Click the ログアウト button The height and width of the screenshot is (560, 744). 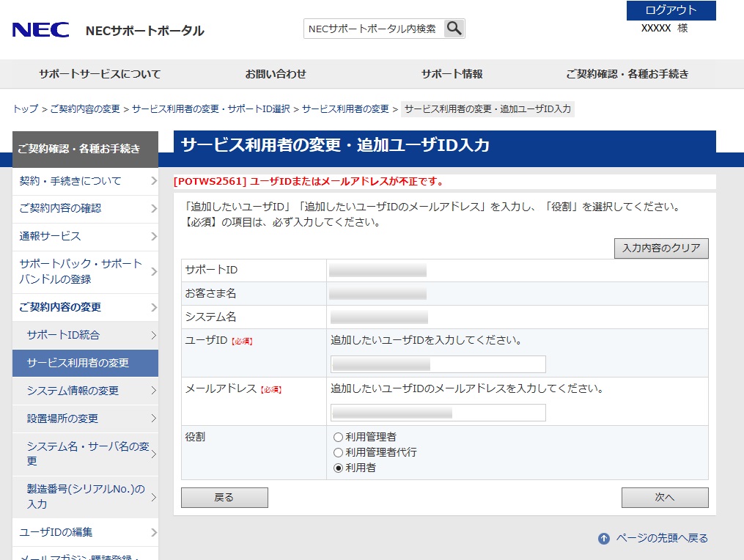click(x=671, y=10)
